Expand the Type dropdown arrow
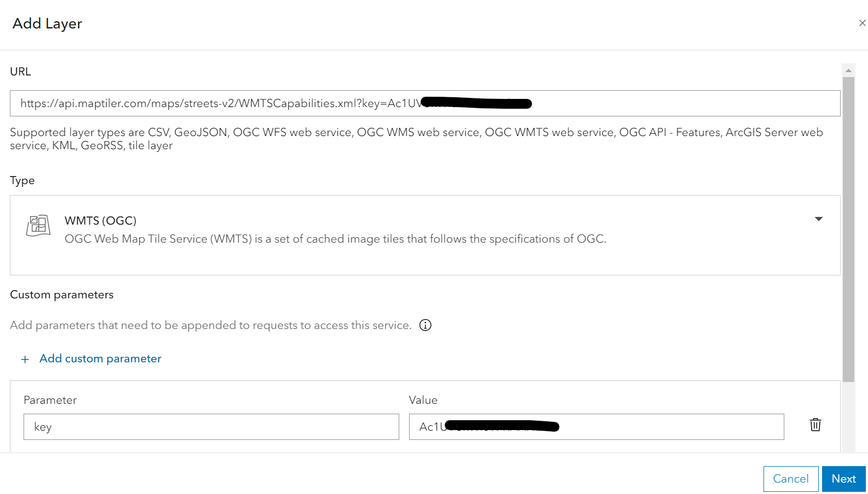The height and width of the screenshot is (494, 868). coord(818,219)
